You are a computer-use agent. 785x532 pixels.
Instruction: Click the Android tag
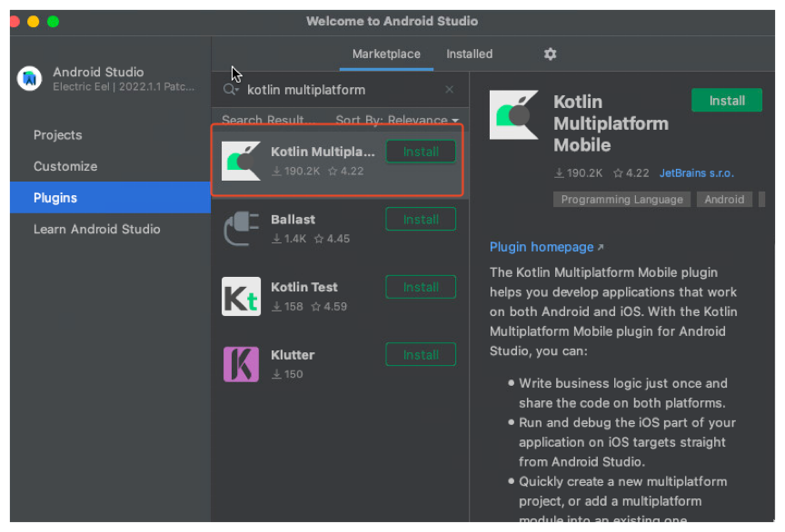coord(724,199)
